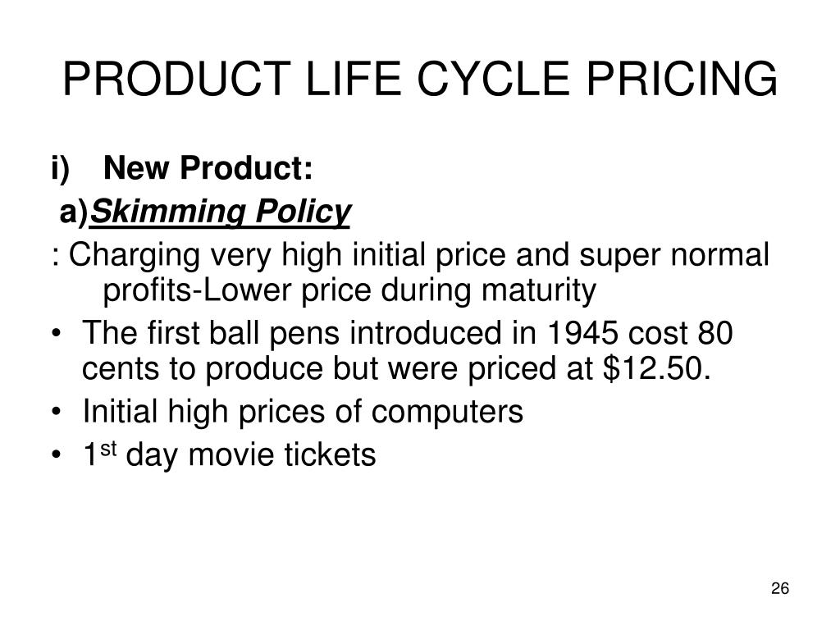The height and width of the screenshot is (630, 840).
Task: Click the bullet before 'The first ball pens'
Action: [x=56, y=333]
